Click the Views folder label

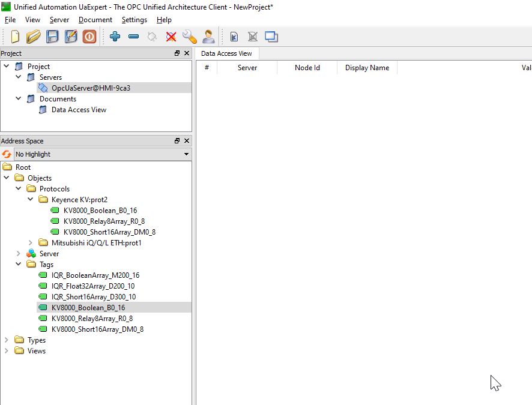coord(37,351)
